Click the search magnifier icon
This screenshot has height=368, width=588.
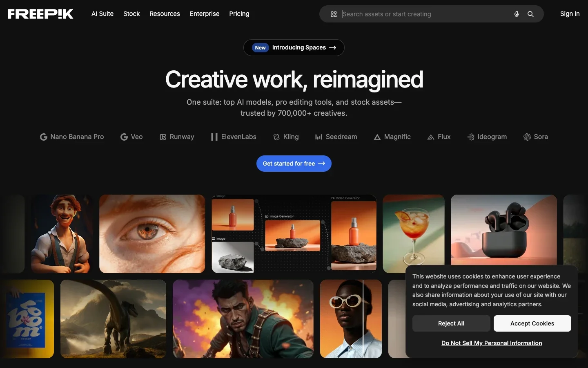point(530,14)
